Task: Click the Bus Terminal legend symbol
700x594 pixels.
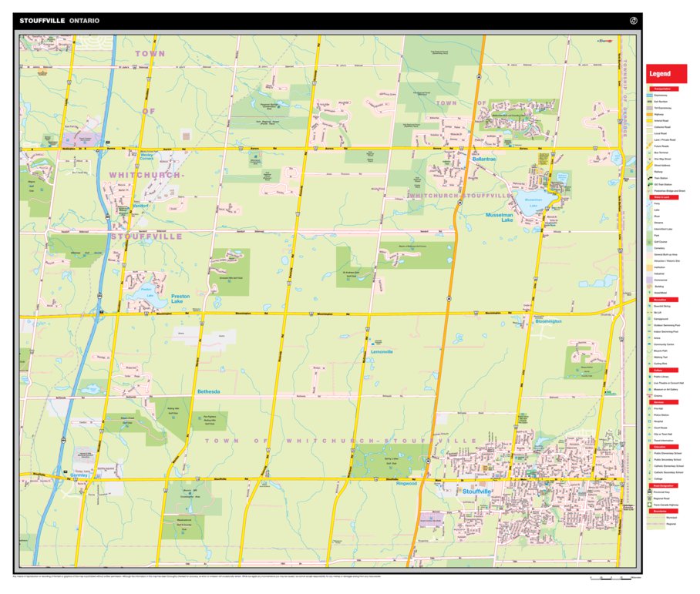Action: [x=649, y=153]
